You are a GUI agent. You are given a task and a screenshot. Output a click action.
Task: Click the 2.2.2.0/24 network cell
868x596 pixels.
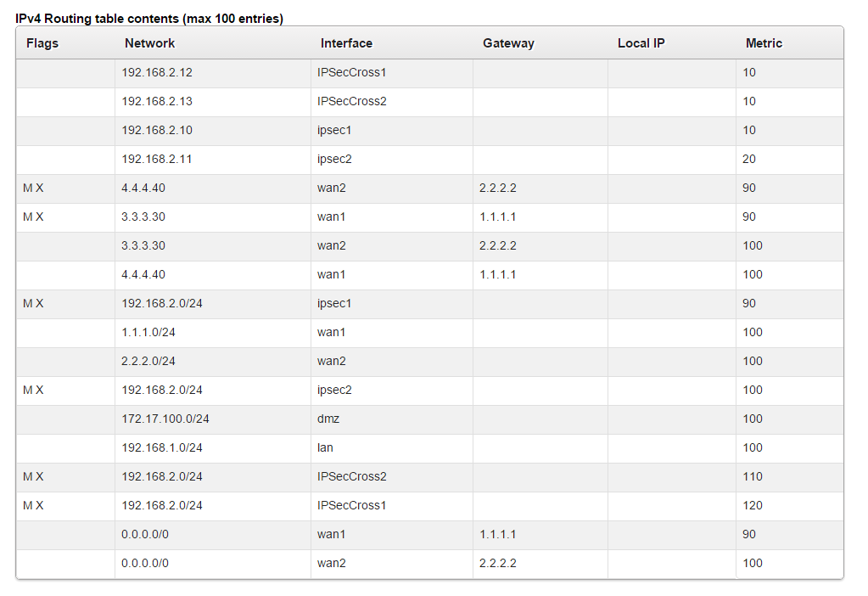148,362
